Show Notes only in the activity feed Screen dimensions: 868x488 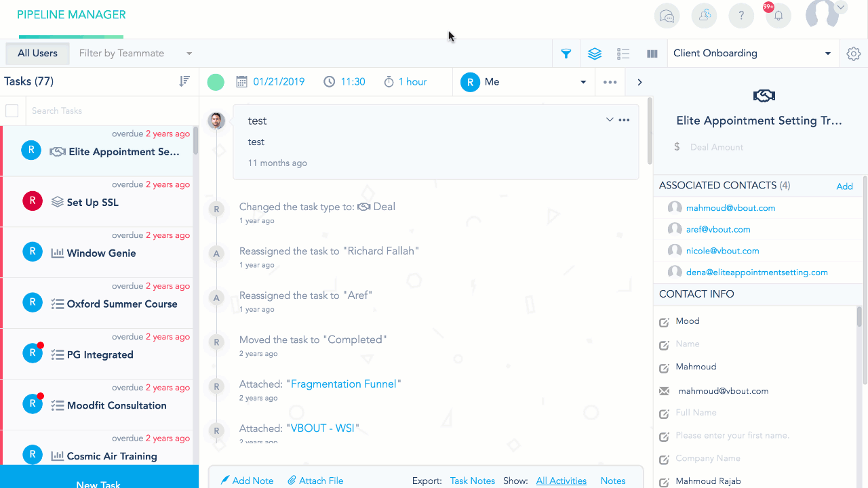click(x=613, y=481)
